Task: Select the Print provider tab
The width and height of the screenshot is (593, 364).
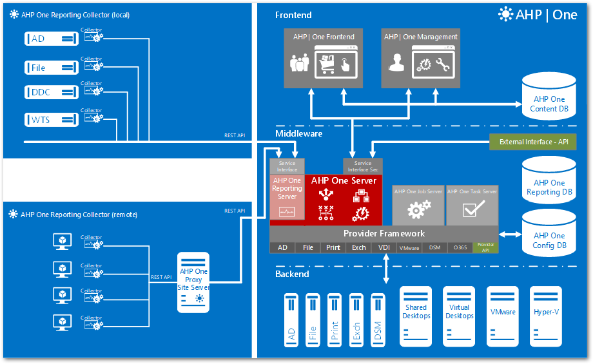Action: 333,247
